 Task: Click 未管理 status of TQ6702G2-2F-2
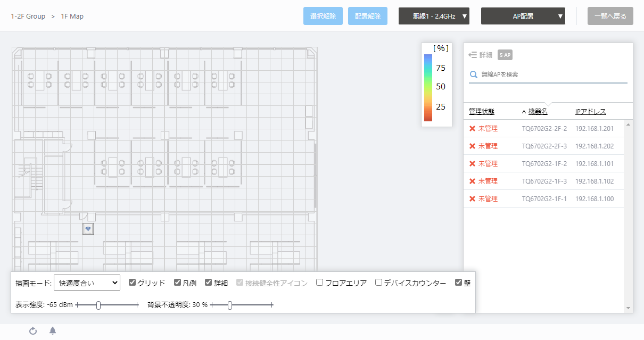pyautogui.click(x=488, y=128)
